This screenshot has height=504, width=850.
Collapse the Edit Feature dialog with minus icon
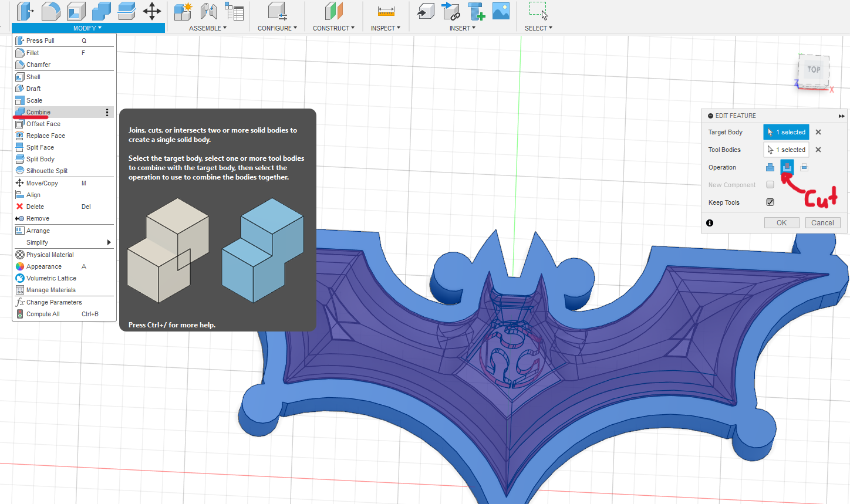click(x=711, y=116)
